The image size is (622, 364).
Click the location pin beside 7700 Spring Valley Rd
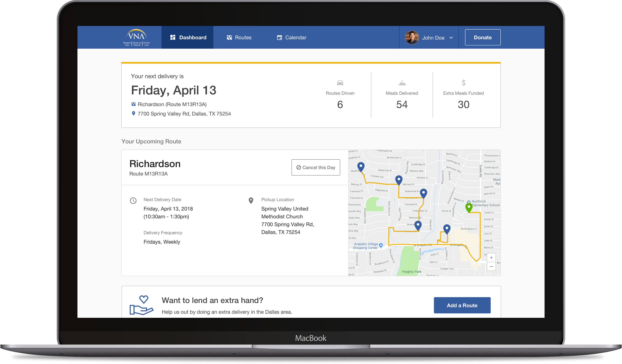coord(134,113)
